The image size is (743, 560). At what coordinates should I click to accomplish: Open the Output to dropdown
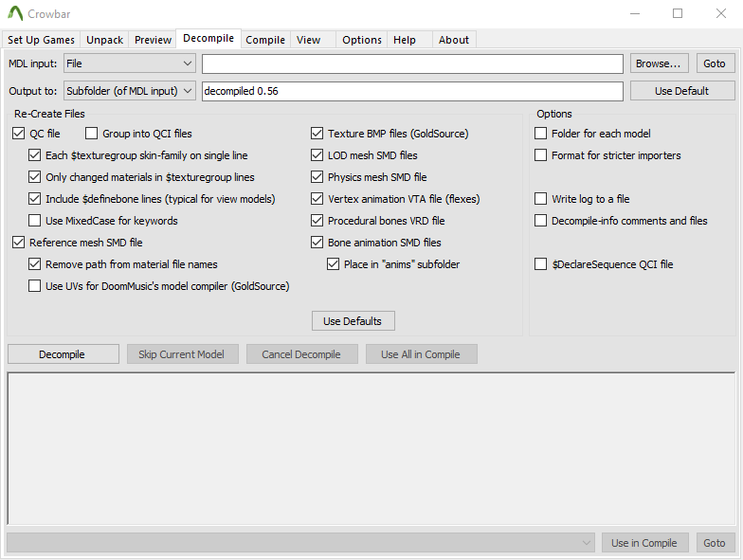130,91
